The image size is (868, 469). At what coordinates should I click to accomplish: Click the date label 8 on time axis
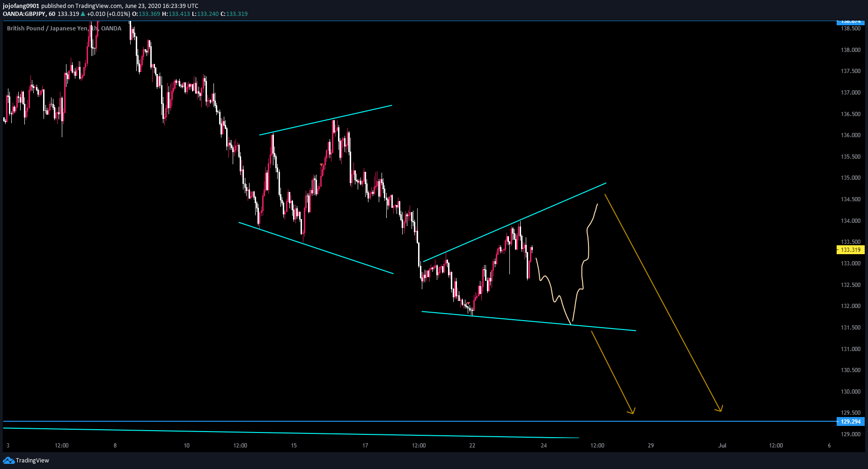(x=115, y=446)
